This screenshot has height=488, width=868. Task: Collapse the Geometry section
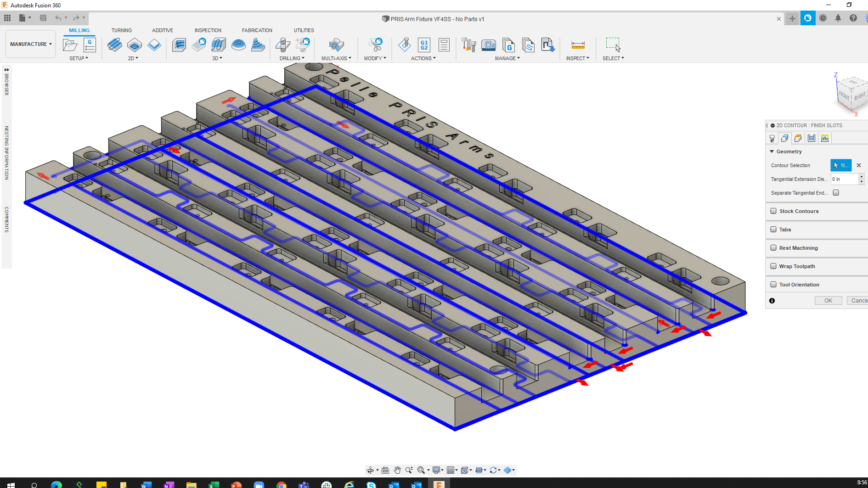(772, 151)
